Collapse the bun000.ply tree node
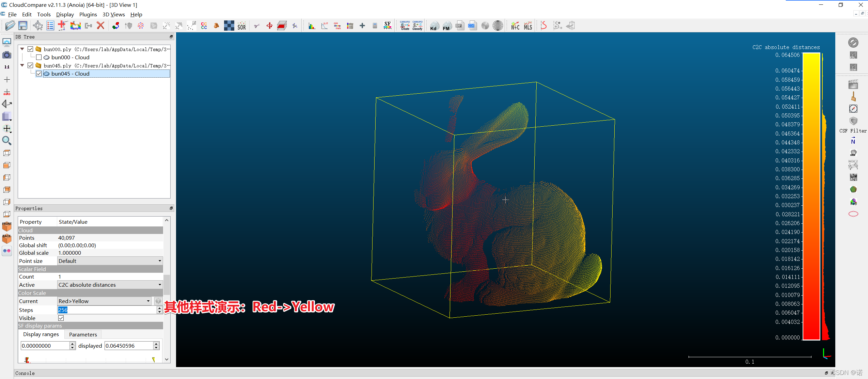This screenshot has width=868, height=379. [22, 49]
